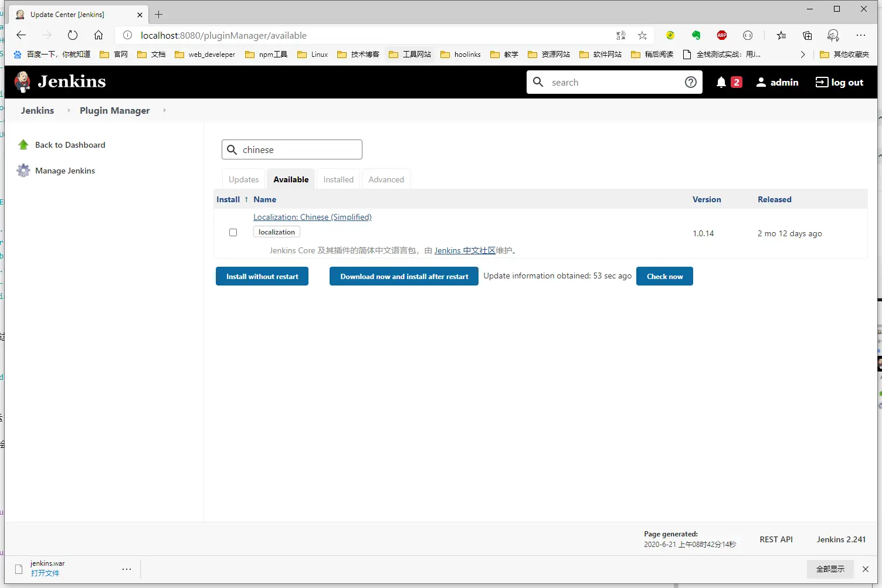The width and height of the screenshot is (882, 588).
Task: Click 打开文件 for jenkins.war download
Action: pos(45,573)
